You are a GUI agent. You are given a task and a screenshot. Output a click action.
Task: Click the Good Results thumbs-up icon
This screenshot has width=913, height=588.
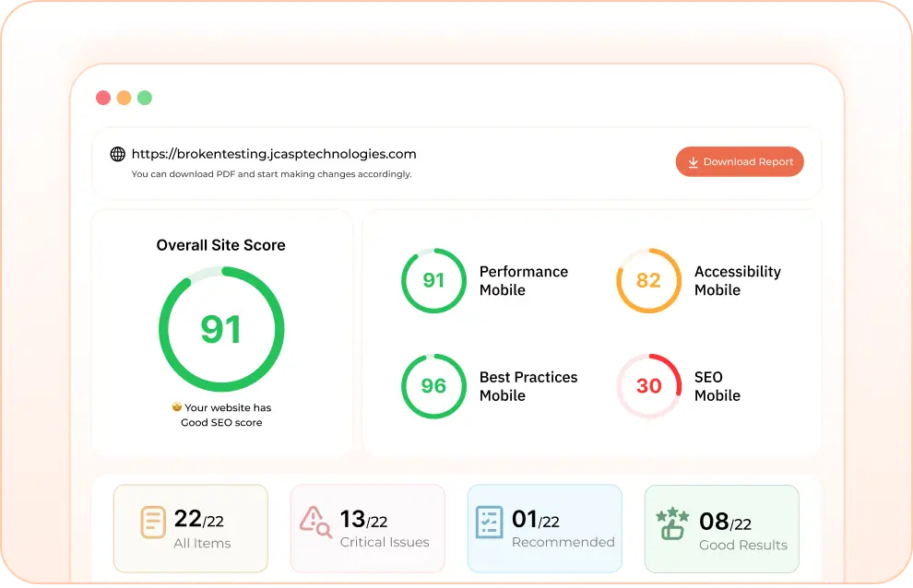click(x=671, y=523)
